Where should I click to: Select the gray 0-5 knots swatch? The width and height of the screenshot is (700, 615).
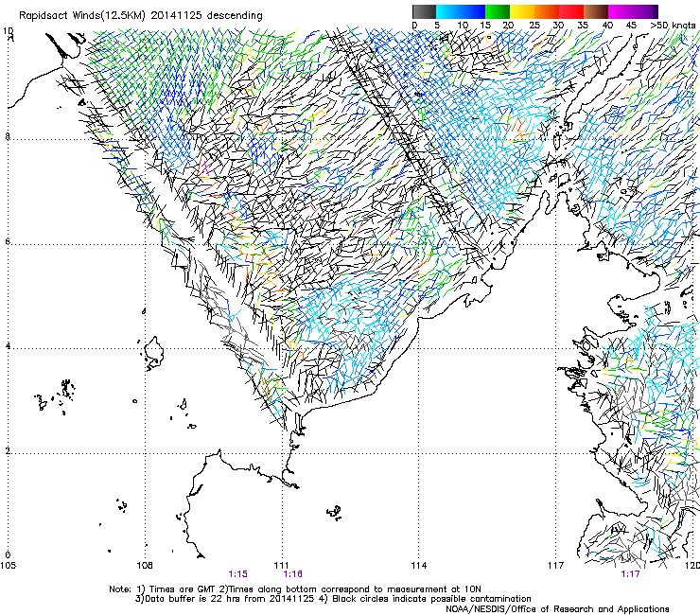tap(424, 11)
